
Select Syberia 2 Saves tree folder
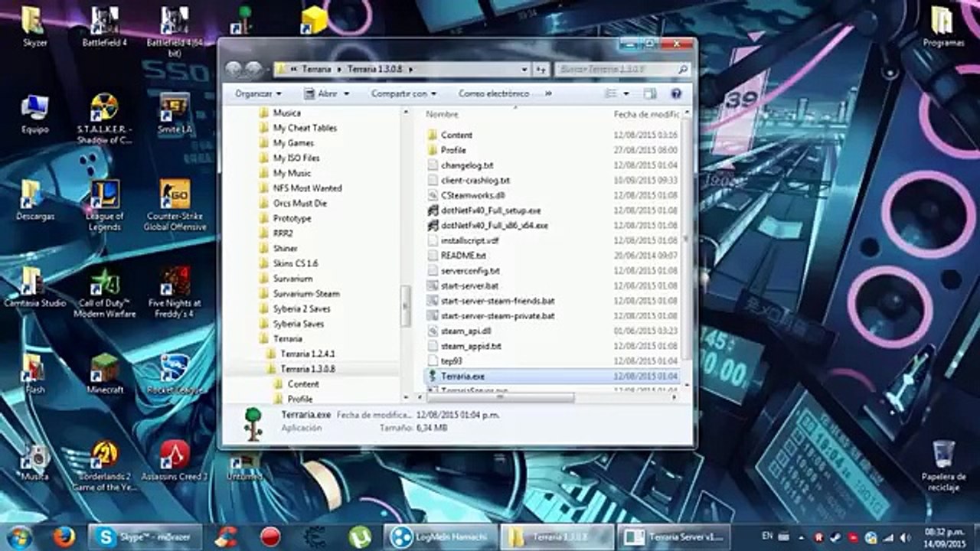coord(302,308)
